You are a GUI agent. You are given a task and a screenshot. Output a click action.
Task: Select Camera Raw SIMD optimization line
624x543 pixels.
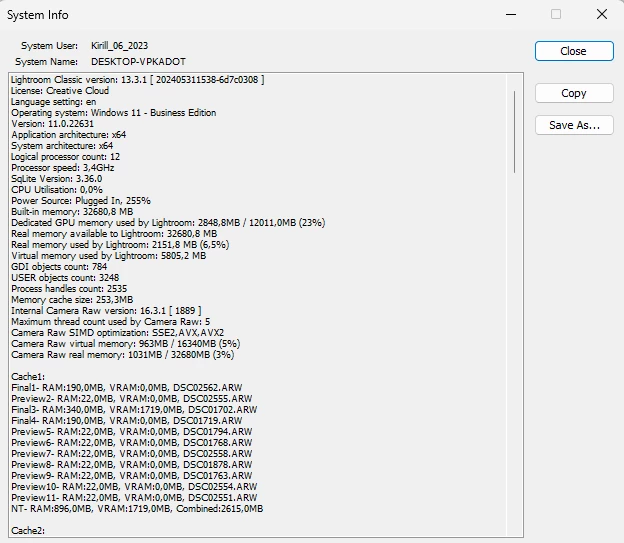[x=118, y=333]
